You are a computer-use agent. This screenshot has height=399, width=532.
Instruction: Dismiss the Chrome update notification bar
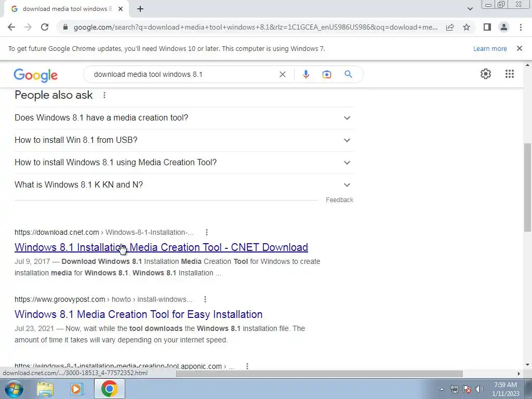(519, 48)
